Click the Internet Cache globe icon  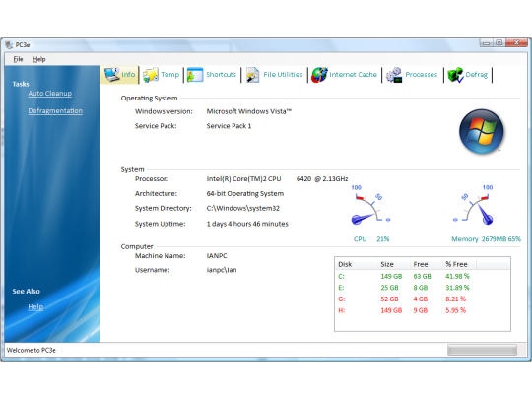click(319, 75)
